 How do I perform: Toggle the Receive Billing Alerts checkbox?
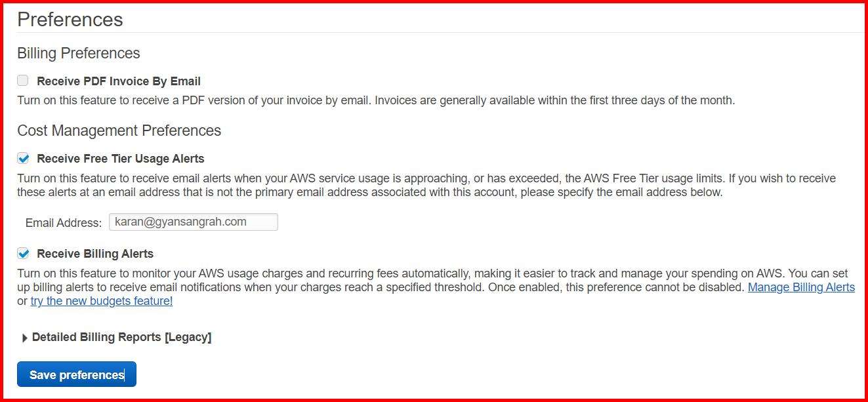click(23, 253)
